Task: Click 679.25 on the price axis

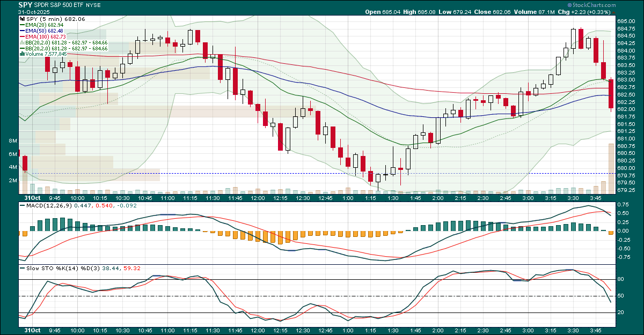Action: click(625, 190)
